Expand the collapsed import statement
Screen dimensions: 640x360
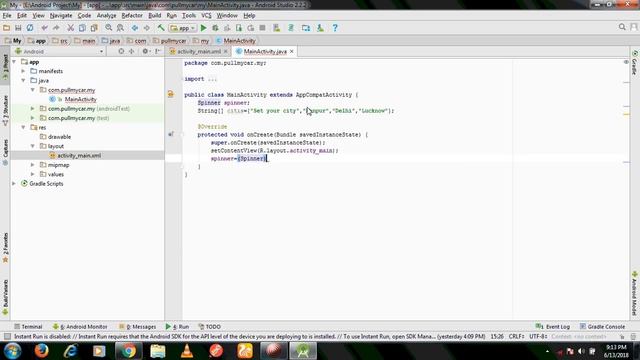coord(212,79)
